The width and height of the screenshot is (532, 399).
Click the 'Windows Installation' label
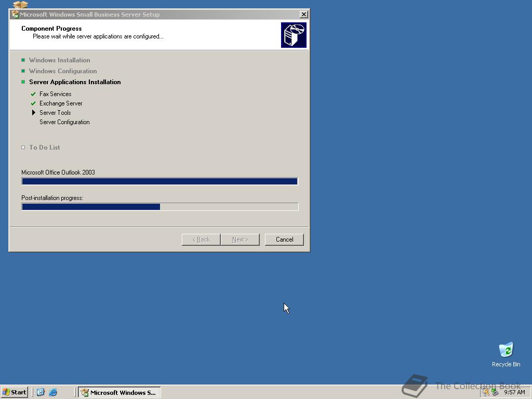(x=59, y=60)
